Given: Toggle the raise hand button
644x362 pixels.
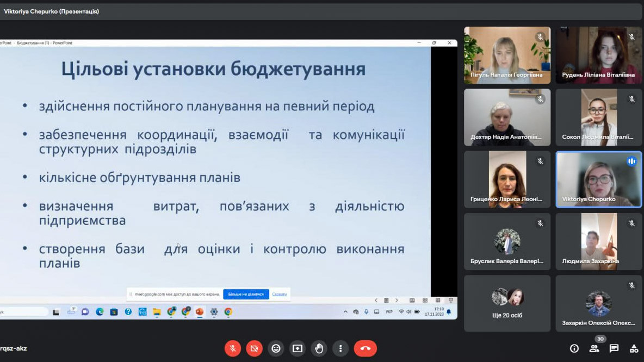Looking at the screenshot, I should (x=319, y=348).
